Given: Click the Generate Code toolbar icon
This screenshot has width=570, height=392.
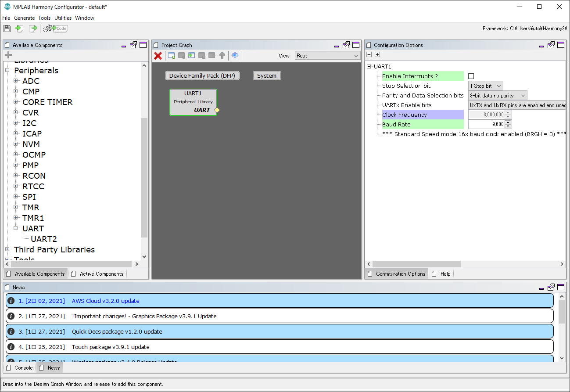Looking at the screenshot, I should (x=55, y=29).
